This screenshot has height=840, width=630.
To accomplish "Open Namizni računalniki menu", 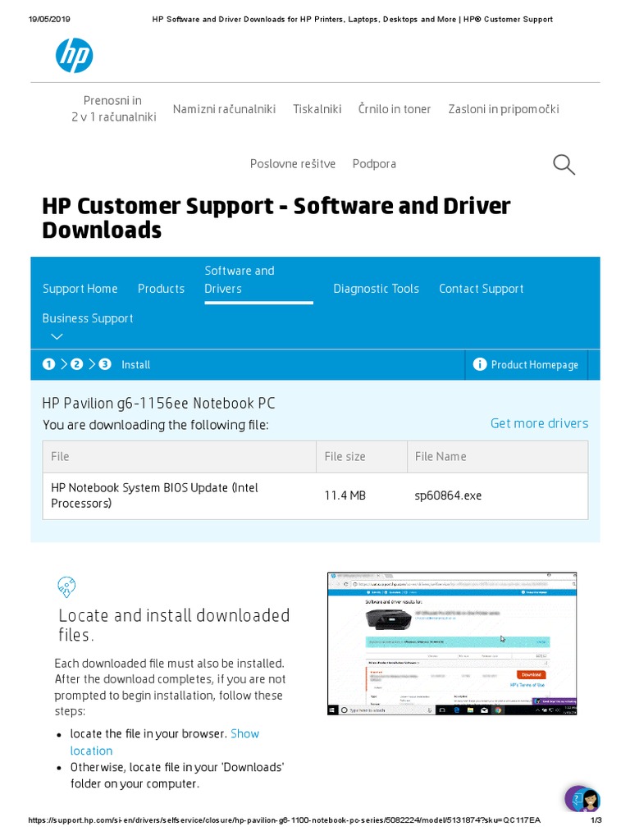I will tap(224, 109).
